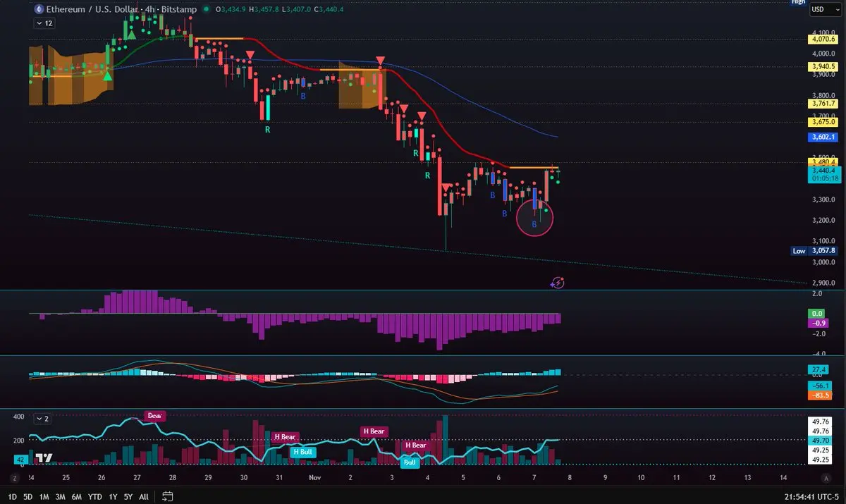Click the Bear divergence label near the 27th
This screenshot has height=504, width=846.
click(x=154, y=416)
